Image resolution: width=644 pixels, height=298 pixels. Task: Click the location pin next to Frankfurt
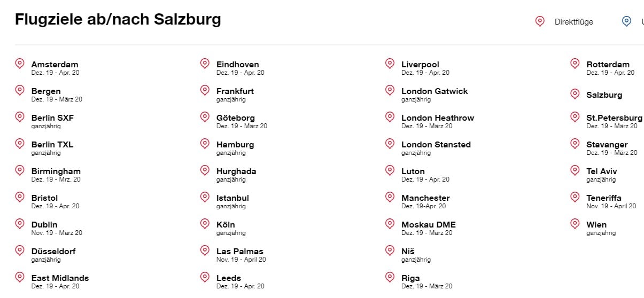coord(205,91)
